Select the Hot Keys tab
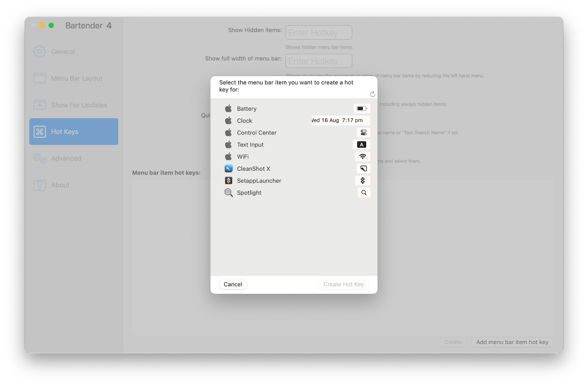588x386 pixels. (x=74, y=131)
